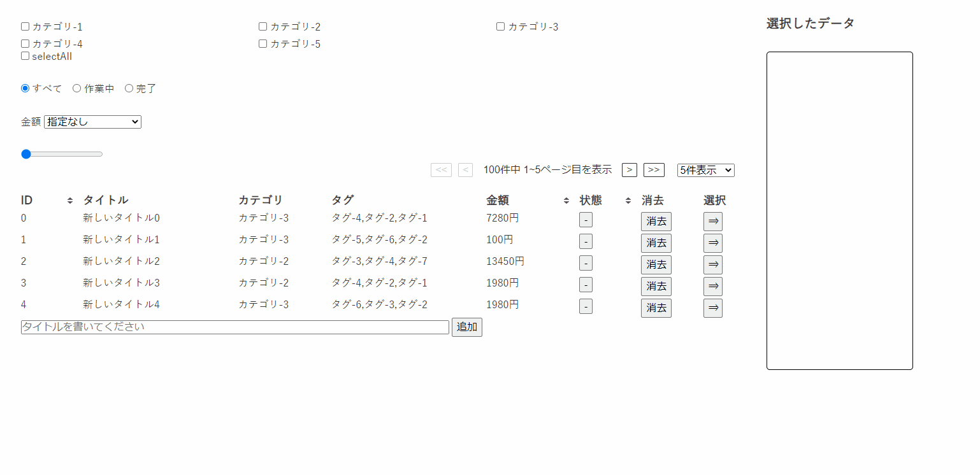The image size is (980, 475).
Task: Click the 100件中 1~5ページ目を表示 text
Action: point(547,170)
